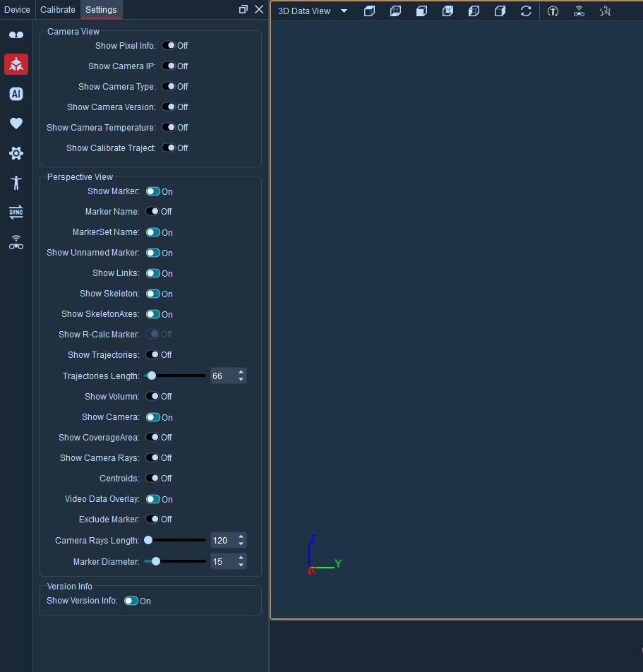This screenshot has height=672, width=643.
Task: Turn on Show Volumn toggle
Action: click(152, 397)
